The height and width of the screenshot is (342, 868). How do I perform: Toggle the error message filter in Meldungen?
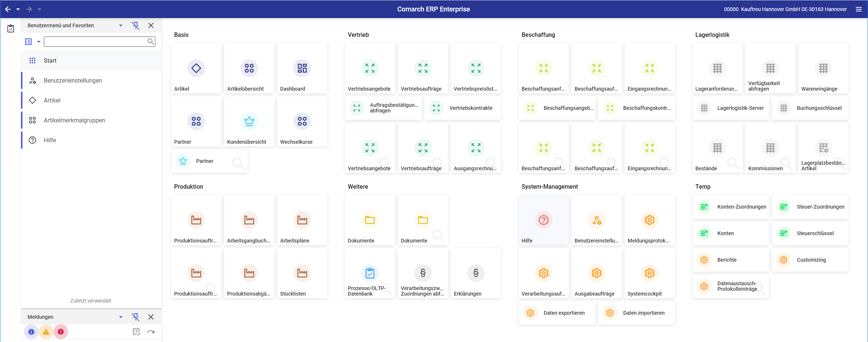(x=61, y=332)
